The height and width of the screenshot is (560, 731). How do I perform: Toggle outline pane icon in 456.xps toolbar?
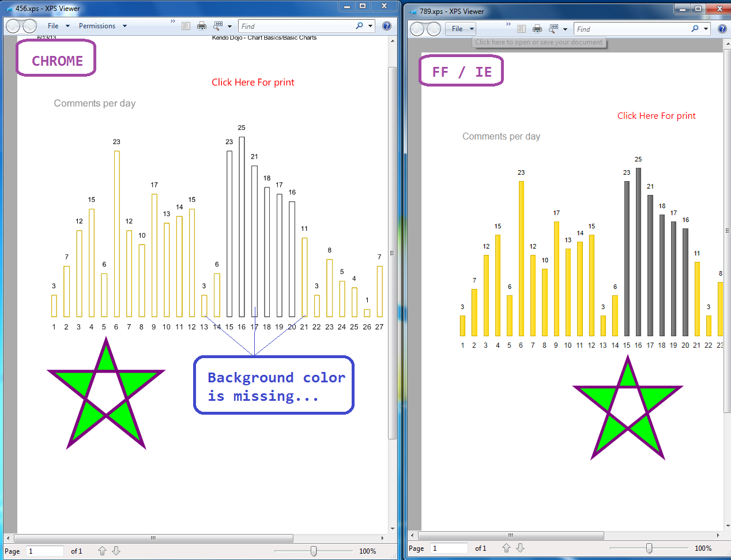pyautogui.click(x=186, y=26)
